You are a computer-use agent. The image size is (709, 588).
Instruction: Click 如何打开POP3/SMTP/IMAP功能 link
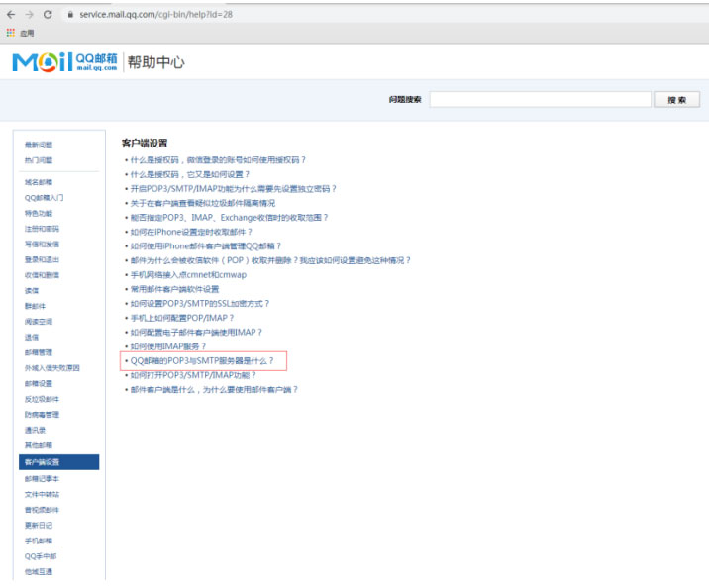[193, 375]
